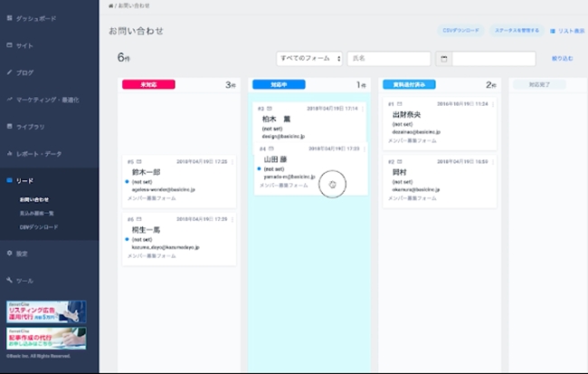Click the リスティング広告 banner in the sidebar

(46, 312)
